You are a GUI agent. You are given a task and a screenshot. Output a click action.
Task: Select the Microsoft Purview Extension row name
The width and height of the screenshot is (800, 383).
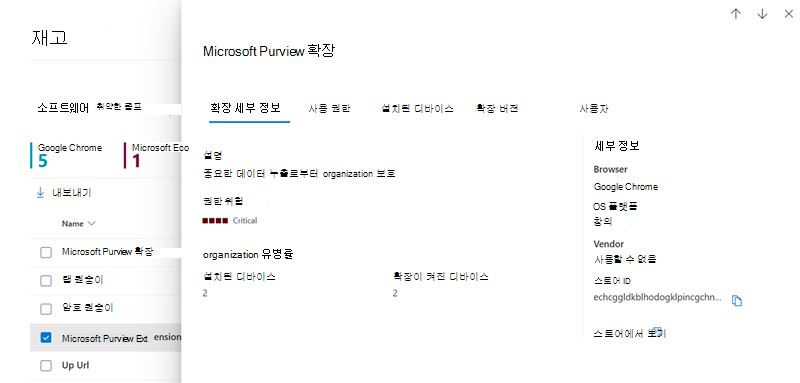[121, 338]
